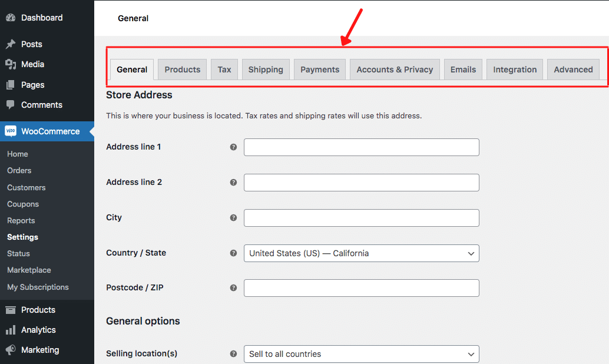Click help icon beside Address line 1
This screenshot has width=609, height=364.
coord(233,147)
